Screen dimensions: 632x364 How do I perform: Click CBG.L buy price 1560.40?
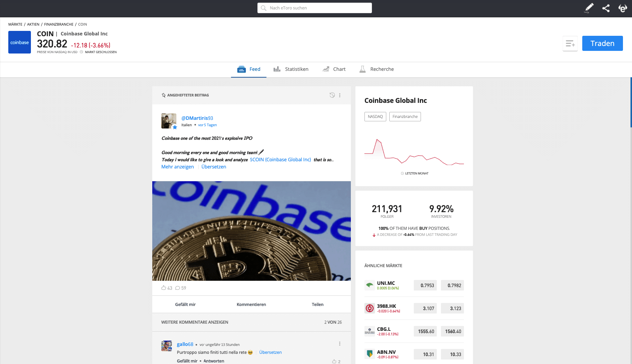click(452, 331)
